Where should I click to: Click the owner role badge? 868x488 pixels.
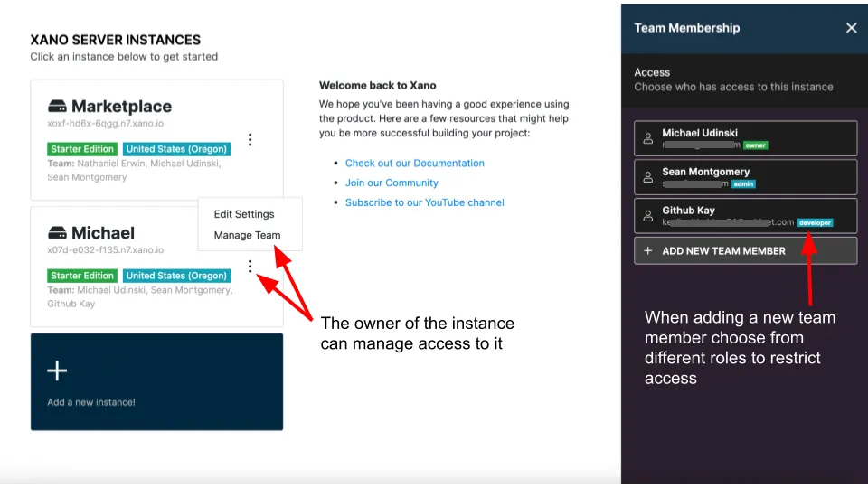click(x=755, y=145)
